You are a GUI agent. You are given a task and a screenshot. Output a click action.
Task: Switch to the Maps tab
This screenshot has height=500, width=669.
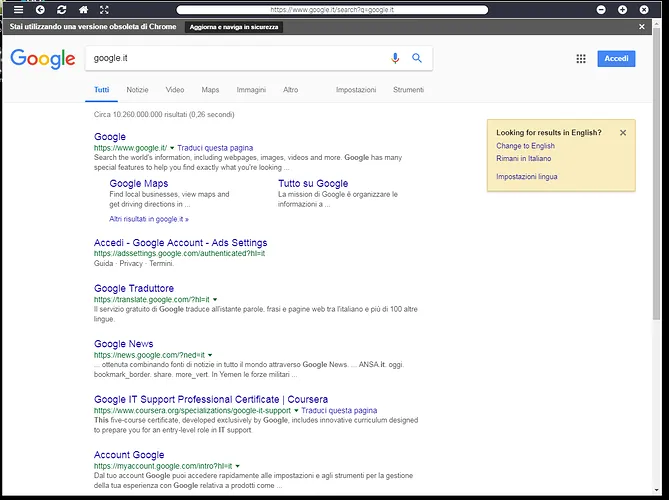pos(210,90)
